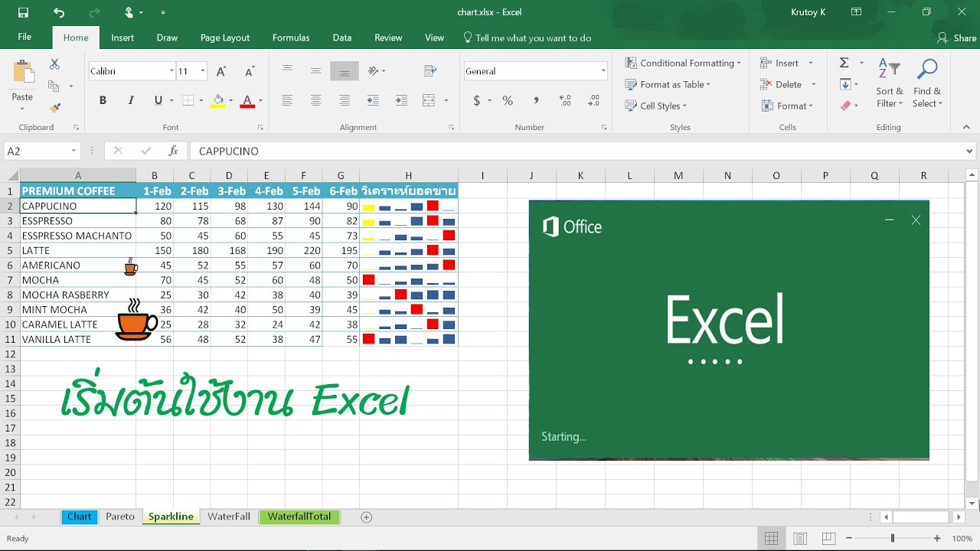Click the Delete cells button
Screen dimensions: 980x551
tap(781, 84)
